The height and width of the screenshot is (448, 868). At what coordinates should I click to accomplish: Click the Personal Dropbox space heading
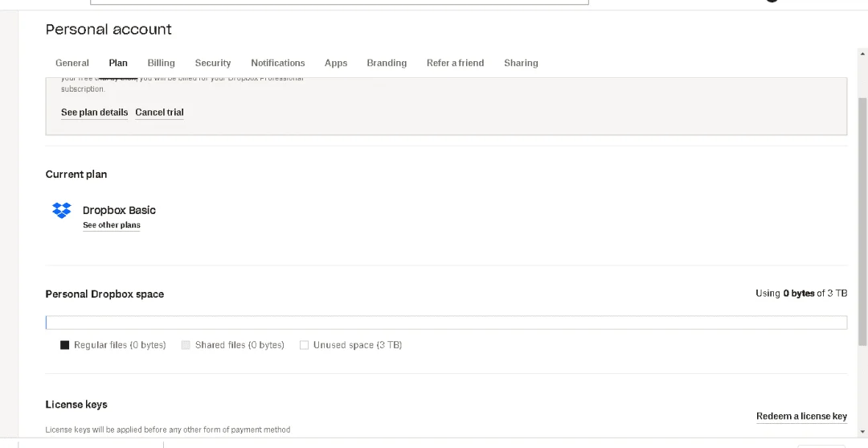tap(104, 294)
